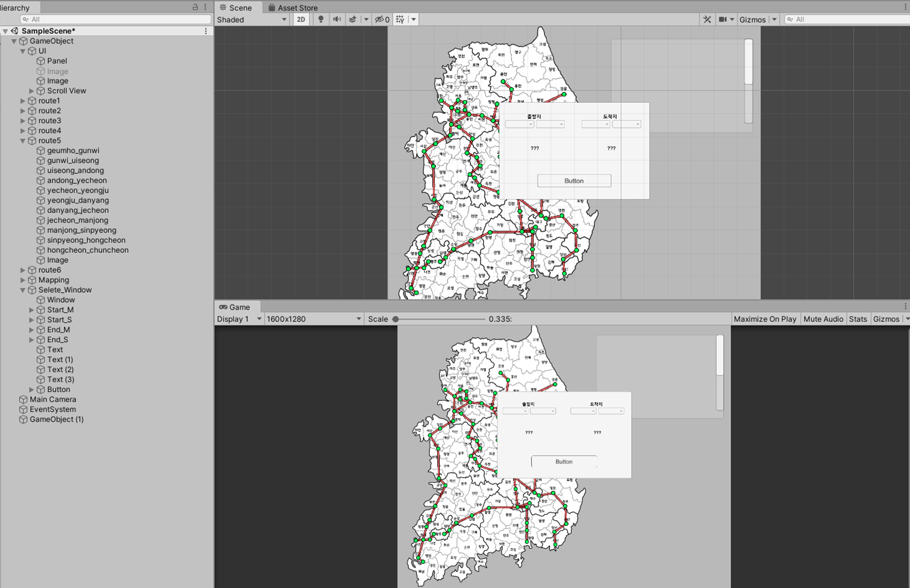910x588 pixels.
Task: Click the effects icon in Scene toolbar
Action: pyautogui.click(x=353, y=19)
